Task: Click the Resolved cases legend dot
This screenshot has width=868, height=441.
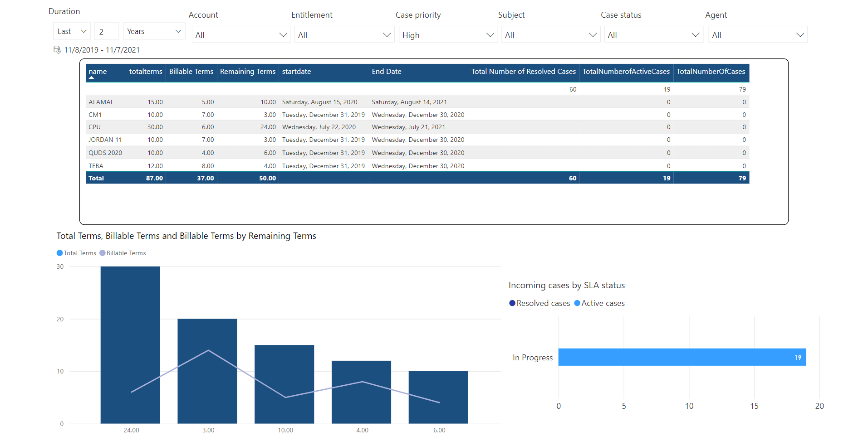Action: (x=512, y=303)
